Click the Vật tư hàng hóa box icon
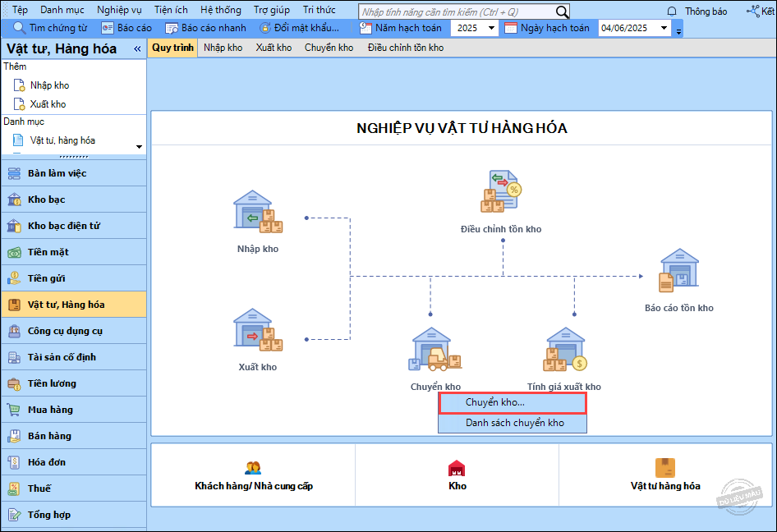777x532 pixels. pyautogui.click(x=665, y=468)
